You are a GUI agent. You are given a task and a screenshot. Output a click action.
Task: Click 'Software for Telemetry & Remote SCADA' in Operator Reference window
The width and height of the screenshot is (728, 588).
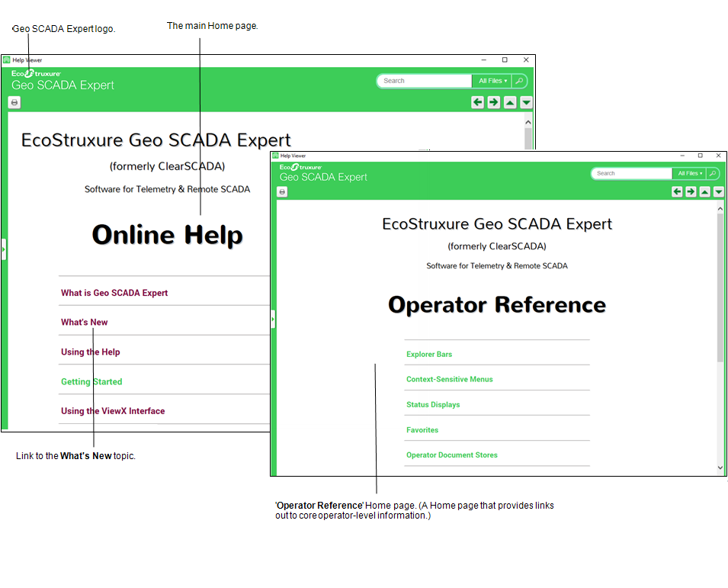click(x=497, y=265)
